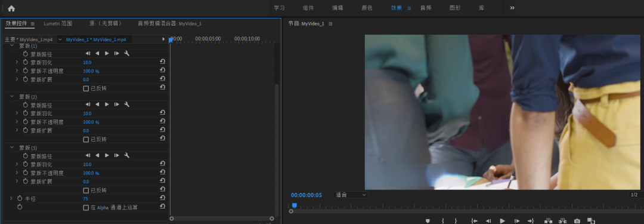Play the program monitor video

coord(502,221)
